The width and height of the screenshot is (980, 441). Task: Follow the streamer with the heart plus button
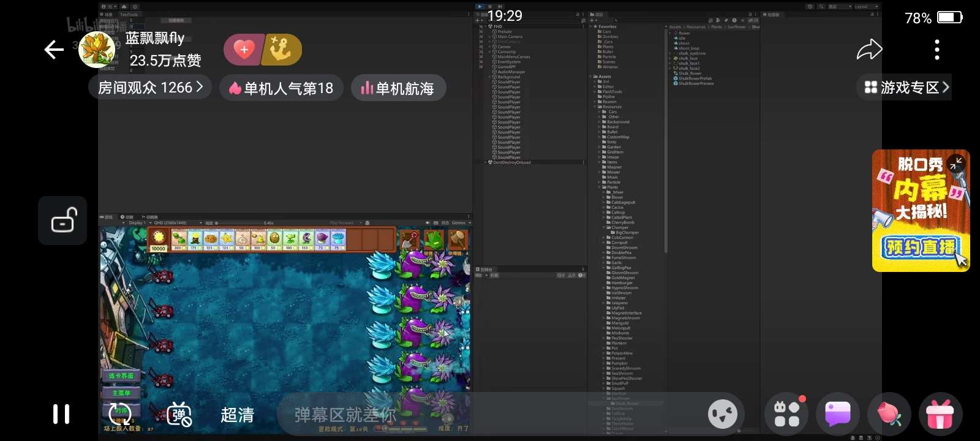point(244,50)
